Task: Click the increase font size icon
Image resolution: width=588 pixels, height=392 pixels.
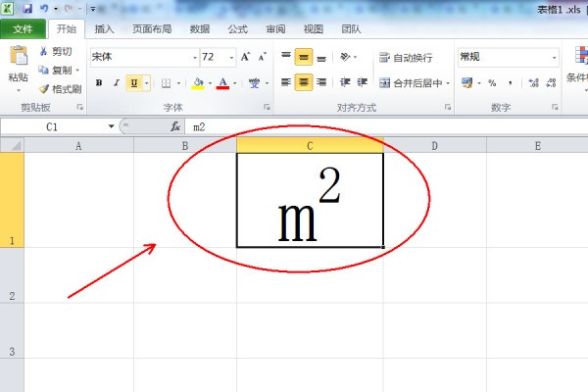Action: pyautogui.click(x=246, y=57)
